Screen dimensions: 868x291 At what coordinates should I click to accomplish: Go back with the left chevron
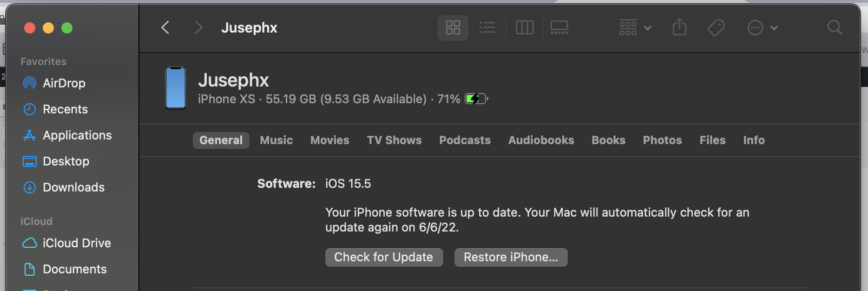165,28
